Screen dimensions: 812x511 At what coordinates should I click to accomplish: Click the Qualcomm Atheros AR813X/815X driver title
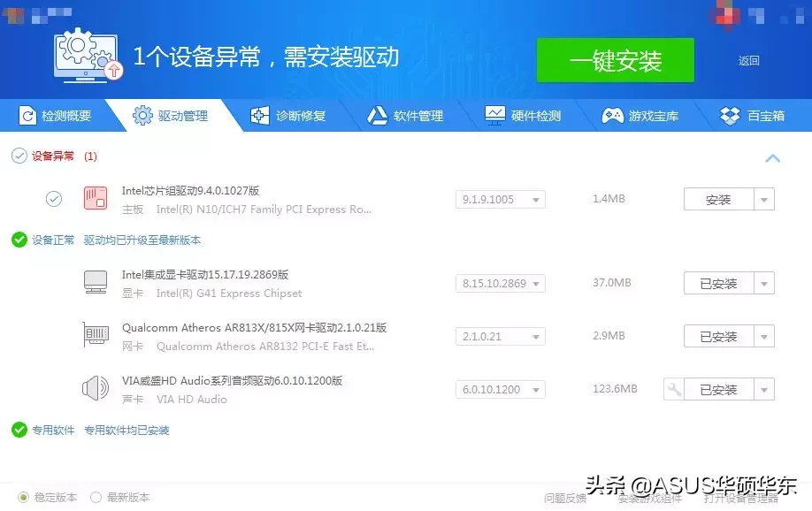pyautogui.click(x=254, y=327)
